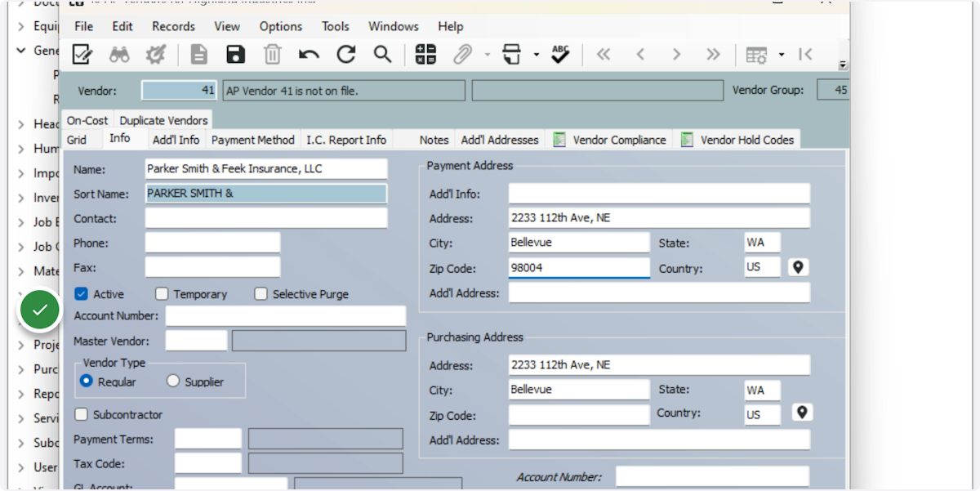Open dropdown arrow next to printer icon

pos(537,56)
